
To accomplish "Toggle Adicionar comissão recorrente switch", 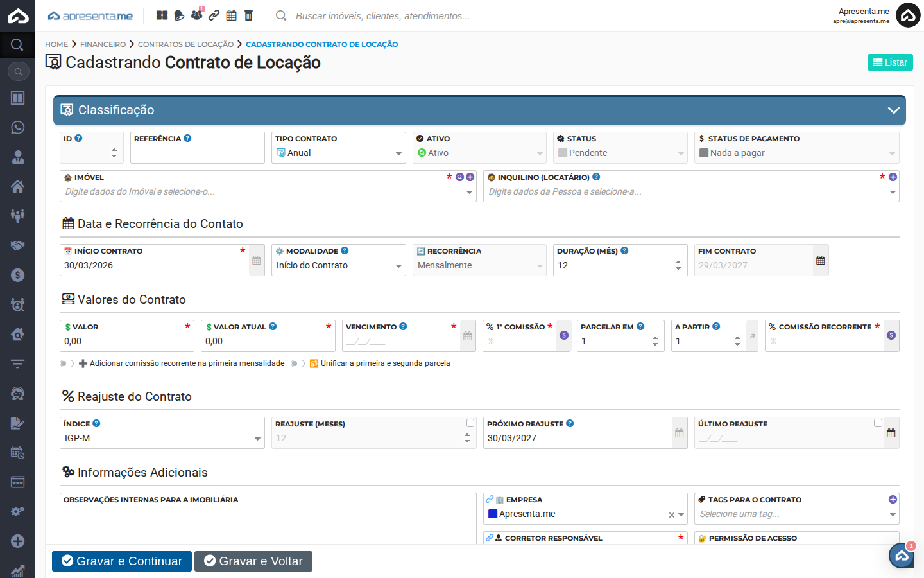I will [x=67, y=363].
